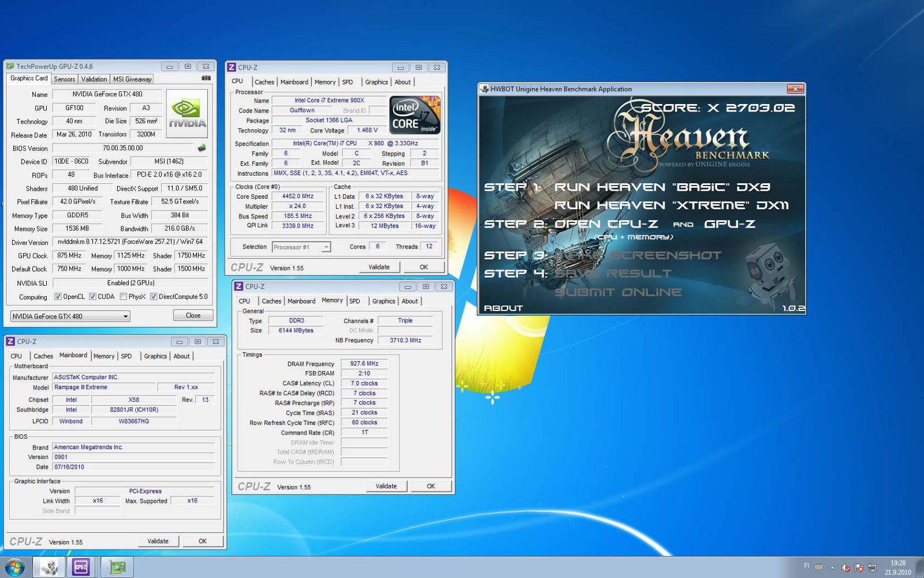Click the green GPU-Z taskbar icon

point(117,567)
